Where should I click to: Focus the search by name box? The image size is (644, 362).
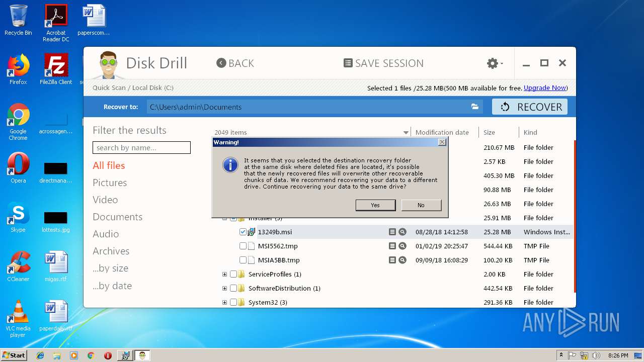[x=141, y=147]
